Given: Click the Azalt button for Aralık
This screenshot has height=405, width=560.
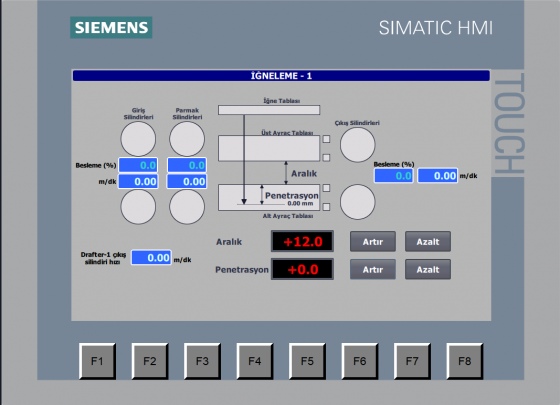Looking at the screenshot, I should click(428, 241).
